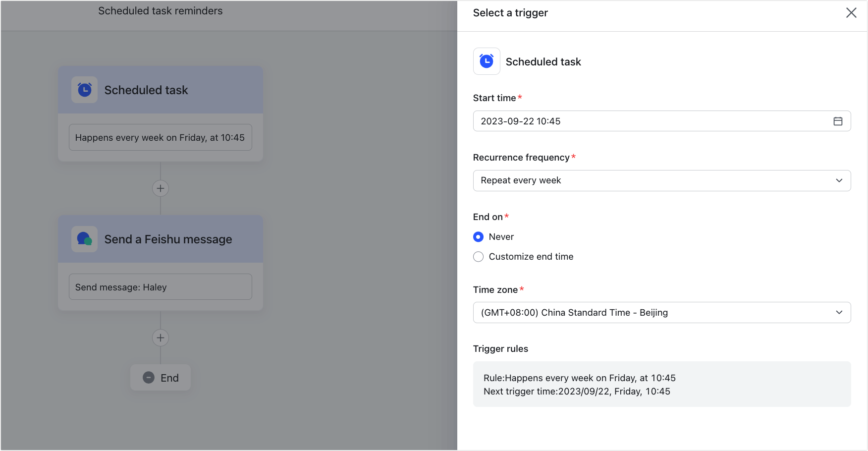This screenshot has width=868, height=451.
Task: Click 'Happens every week on Friday' summary box
Action: point(161,138)
